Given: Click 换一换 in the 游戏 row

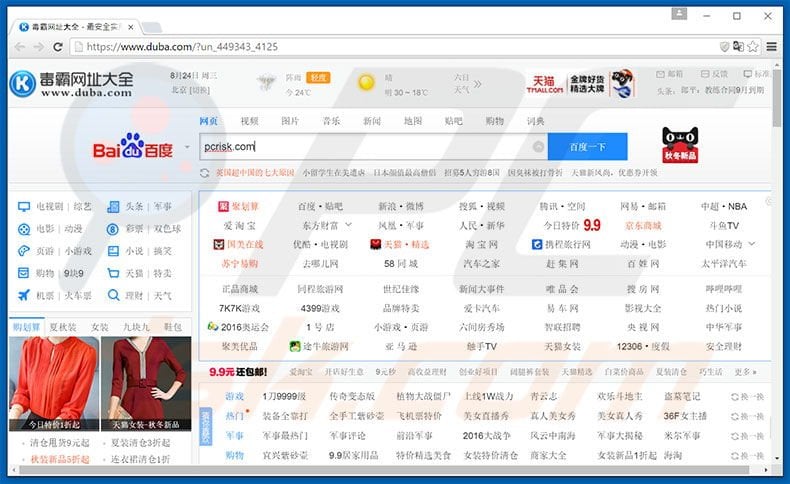Looking at the screenshot, I should tap(748, 397).
